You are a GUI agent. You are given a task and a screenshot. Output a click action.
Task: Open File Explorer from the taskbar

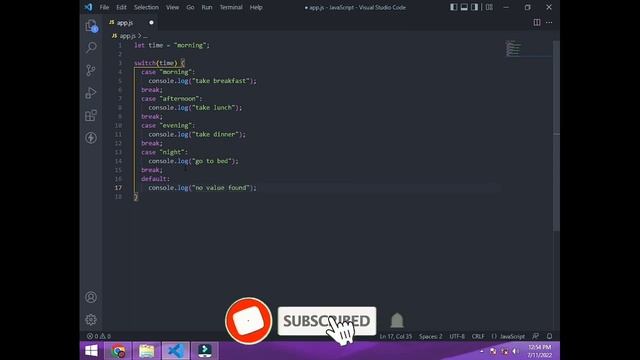(147, 351)
